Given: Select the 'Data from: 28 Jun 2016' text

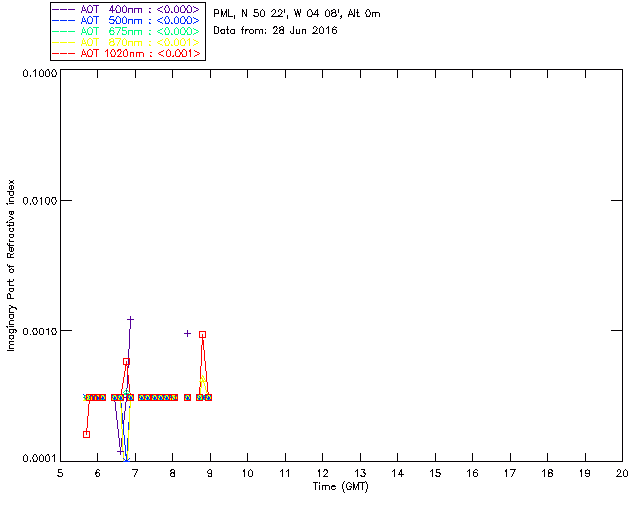Looking at the screenshot, I should pyautogui.click(x=275, y=31).
